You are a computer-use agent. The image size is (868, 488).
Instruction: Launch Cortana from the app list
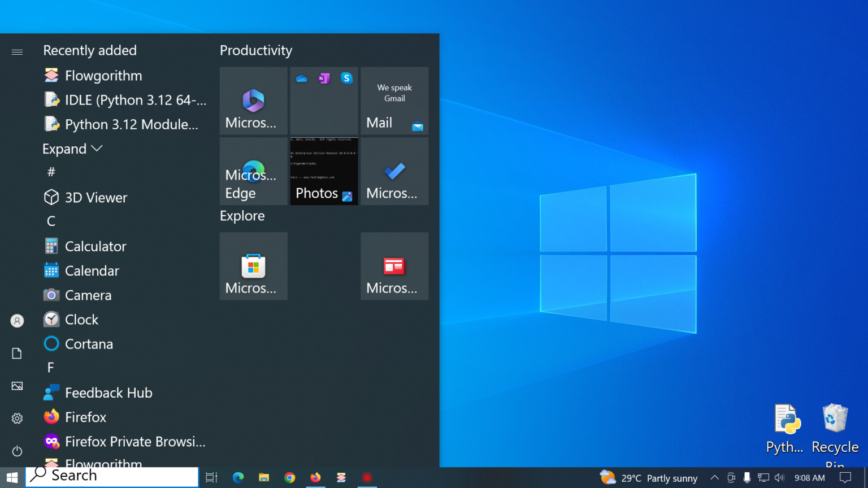coord(89,343)
